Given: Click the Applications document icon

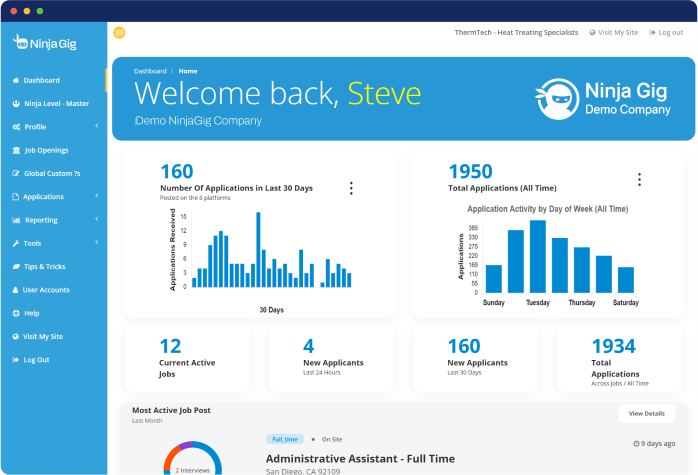Looking at the screenshot, I should [16, 197].
